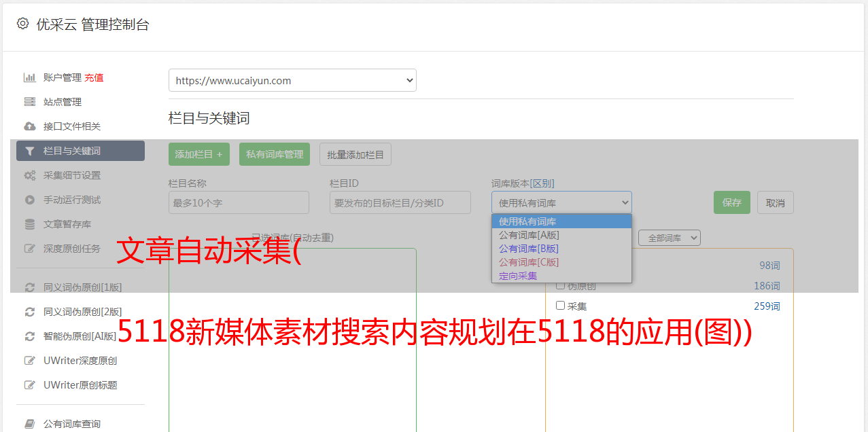The width and height of the screenshot is (868, 432).
Task: Click the bar chart icon for 账户管理
Action: point(29,77)
